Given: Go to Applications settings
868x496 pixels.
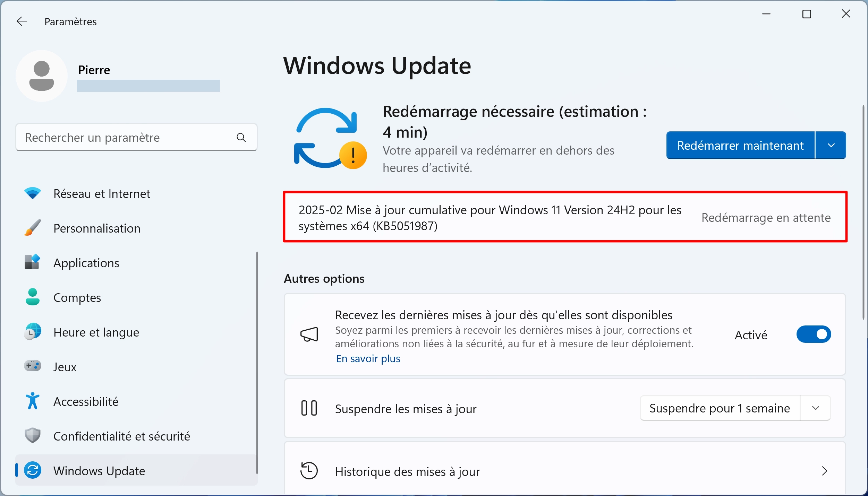Looking at the screenshot, I should click(x=136, y=263).
